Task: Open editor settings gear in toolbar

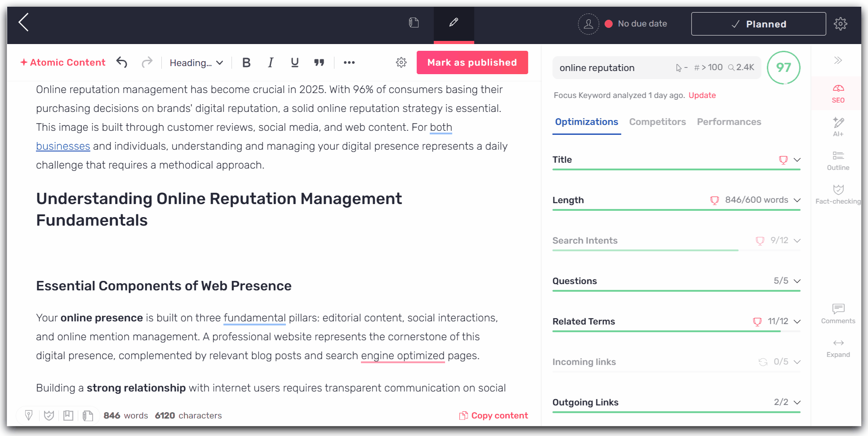Action: pos(401,62)
